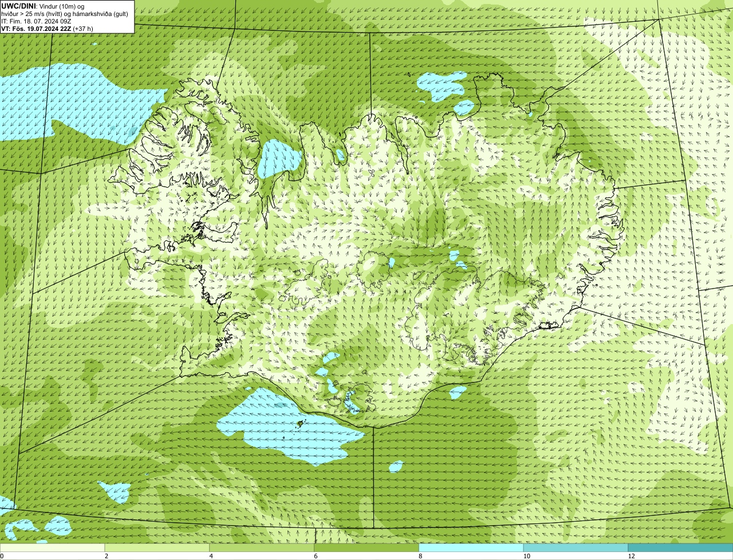Select the 10–12 cyan scale segment
The image size is (733, 560).
[576, 547]
